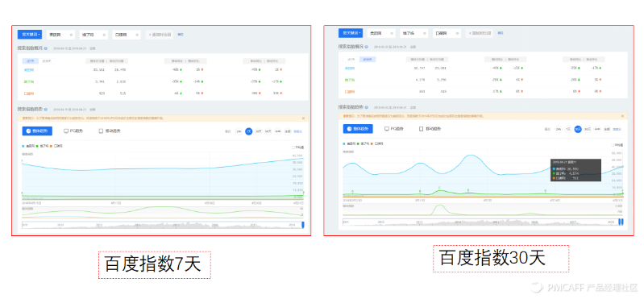Screen dimensions: 644x299
Task: Toggle 饿了吗 green legend swatch in 30-day chart
Action: point(358,144)
